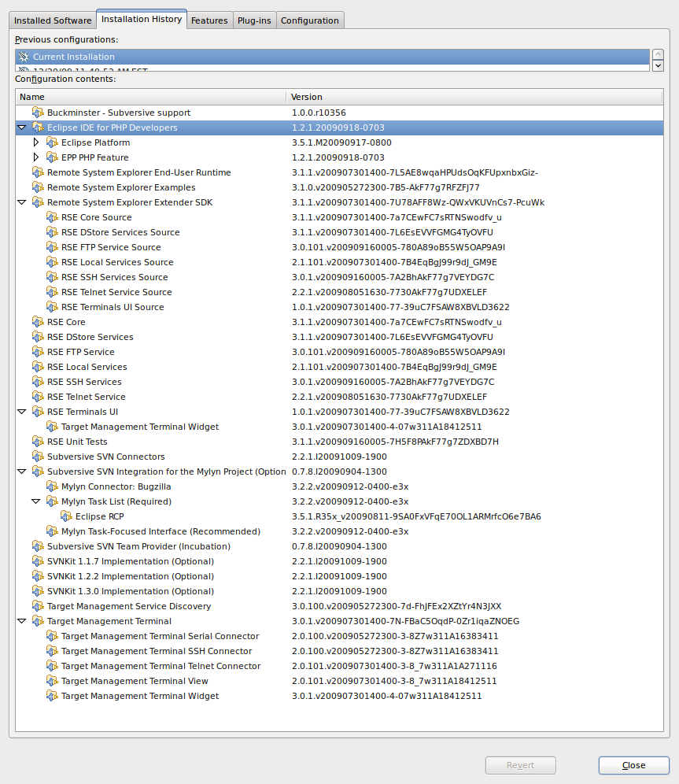Select the RSE SSH Services row

coord(339,382)
